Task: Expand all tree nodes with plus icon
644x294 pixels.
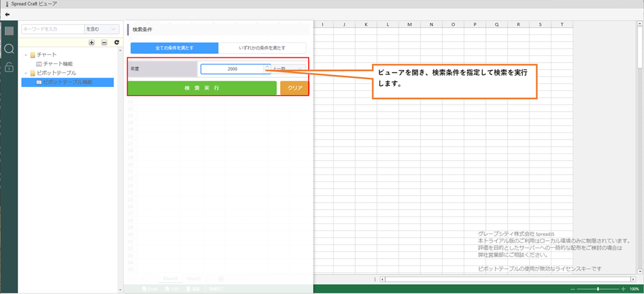Action: (x=92, y=42)
